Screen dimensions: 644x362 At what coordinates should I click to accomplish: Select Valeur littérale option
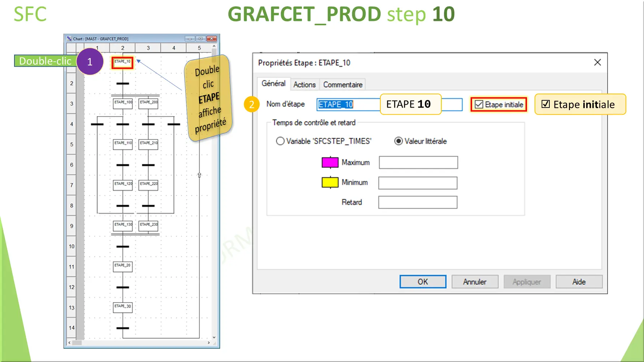point(399,141)
